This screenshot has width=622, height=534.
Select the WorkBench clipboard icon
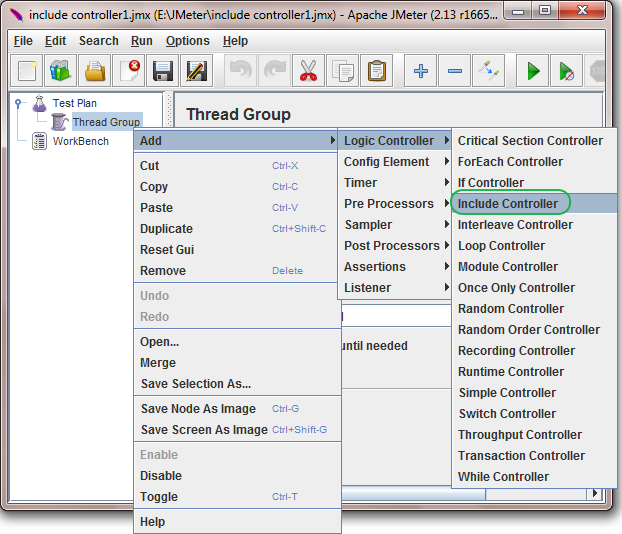pos(39,141)
